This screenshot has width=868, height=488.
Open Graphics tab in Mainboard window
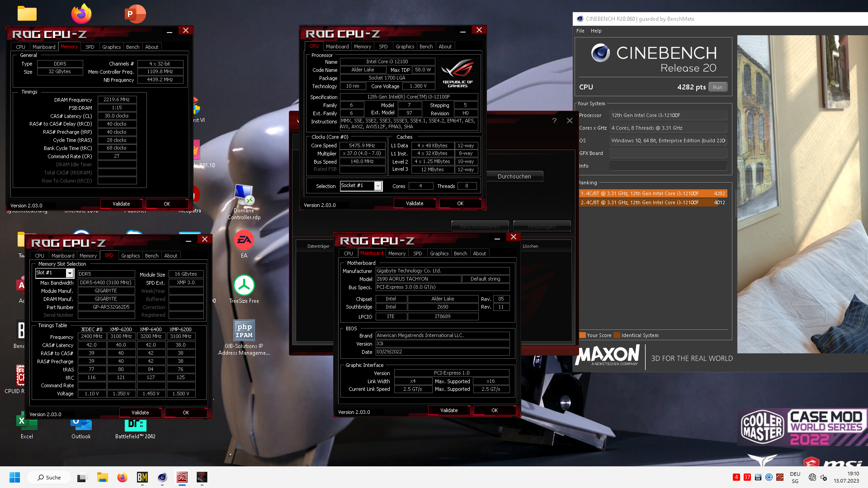click(x=439, y=253)
